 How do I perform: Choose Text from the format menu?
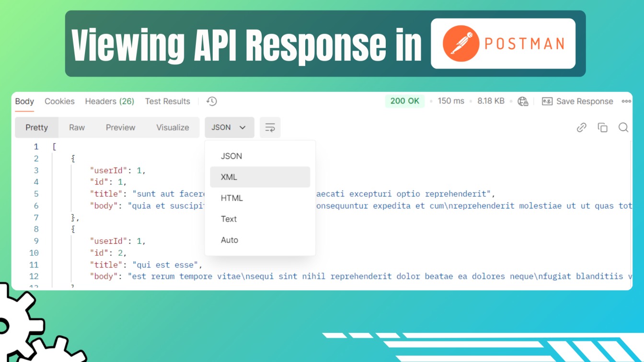pyautogui.click(x=260, y=219)
